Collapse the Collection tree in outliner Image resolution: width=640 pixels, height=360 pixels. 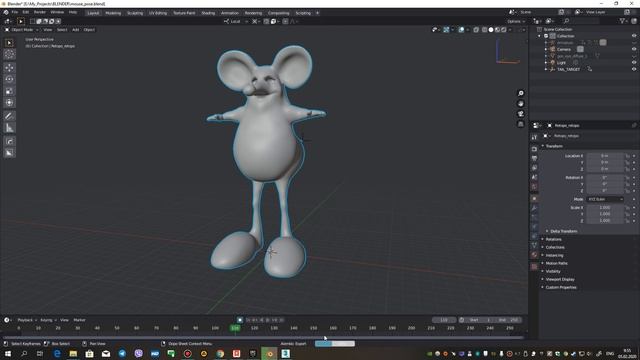[540, 36]
